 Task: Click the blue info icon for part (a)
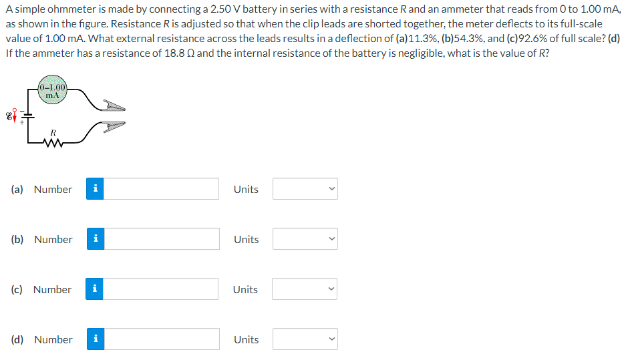pyautogui.click(x=95, y=189)
